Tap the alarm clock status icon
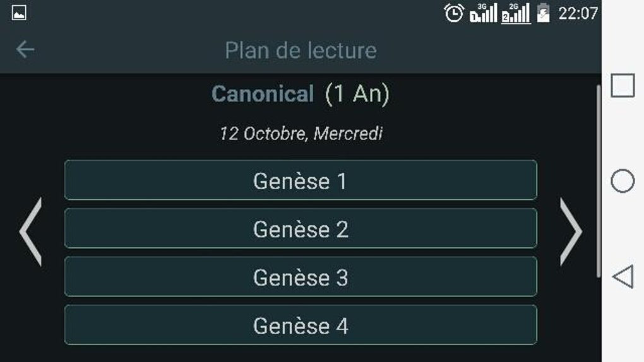The height and width of the screenshot is (362, 644). [454, 13]
